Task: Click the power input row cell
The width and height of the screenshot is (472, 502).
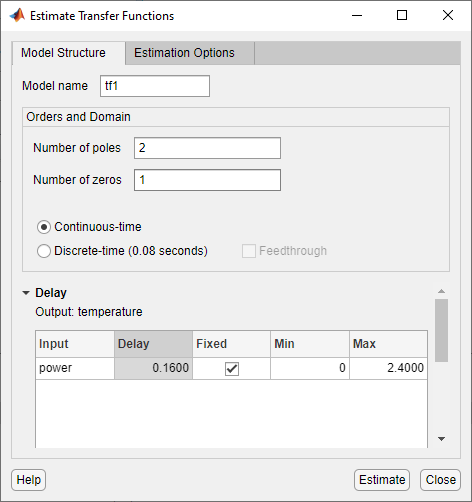Action: pos(75,368)
